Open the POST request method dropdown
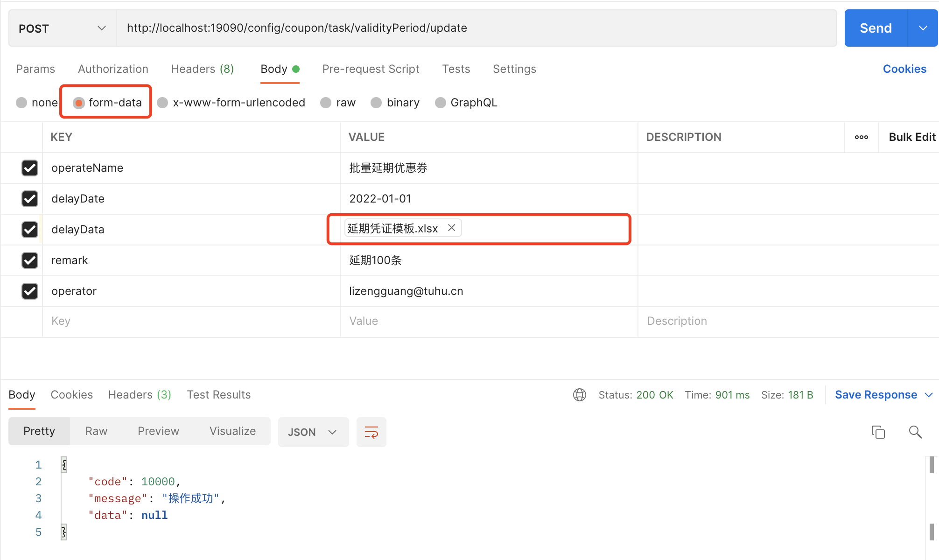 (x=61, y=28)
